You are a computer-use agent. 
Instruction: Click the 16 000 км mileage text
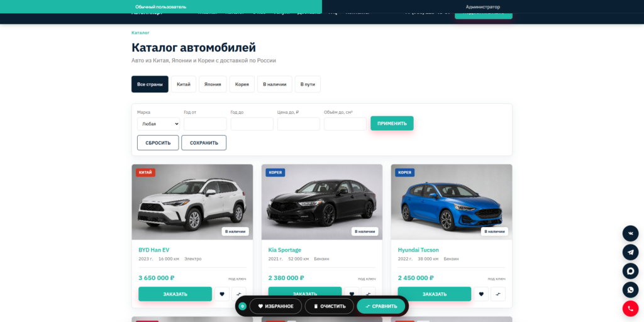point(169,259)
